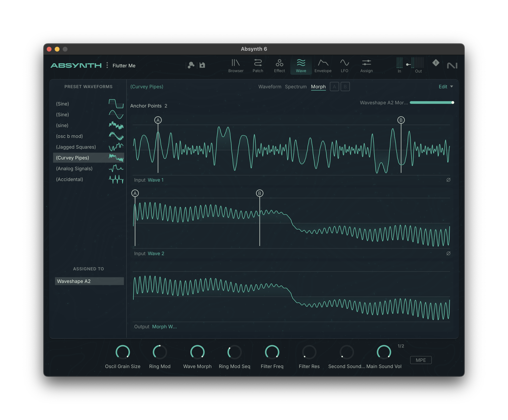The width and height of the screenshot is (508, 420).
Task: Click the warning diamond icon
Action: 436,63
